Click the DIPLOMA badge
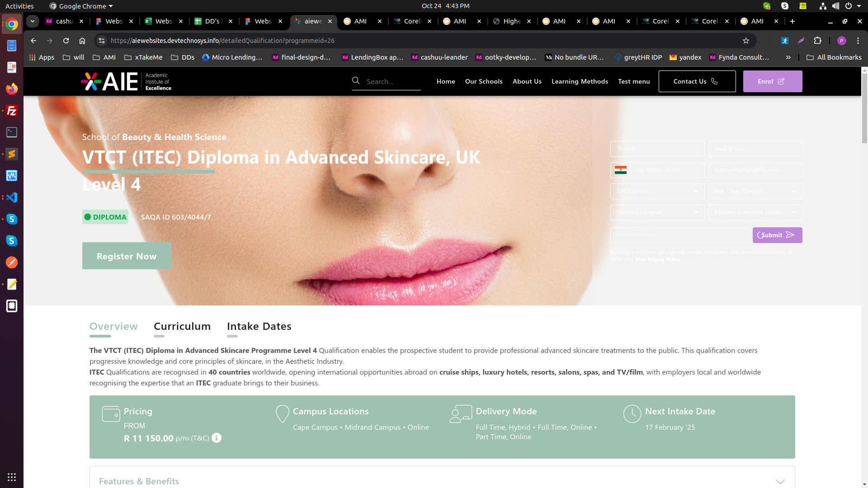Viewport: 868px width, 488px height. [x=105, y=217]
